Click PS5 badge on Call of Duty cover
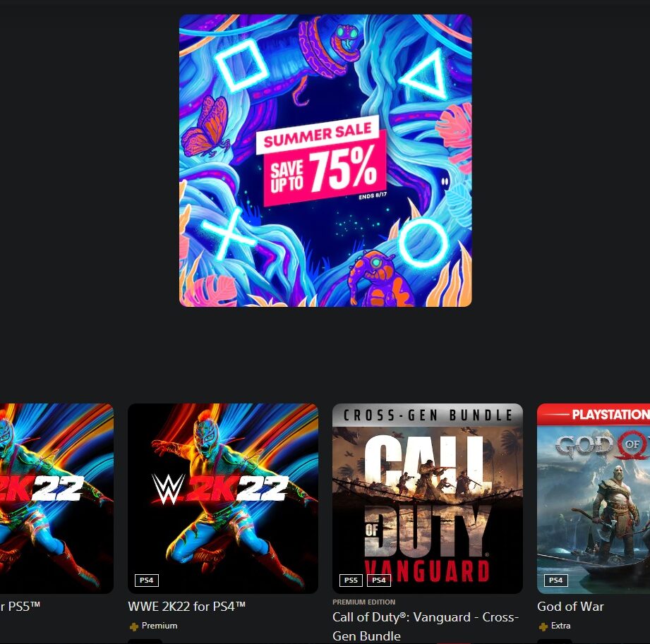Image resolution: width=650 pixels, height=644 pixels. coord(351,581)
